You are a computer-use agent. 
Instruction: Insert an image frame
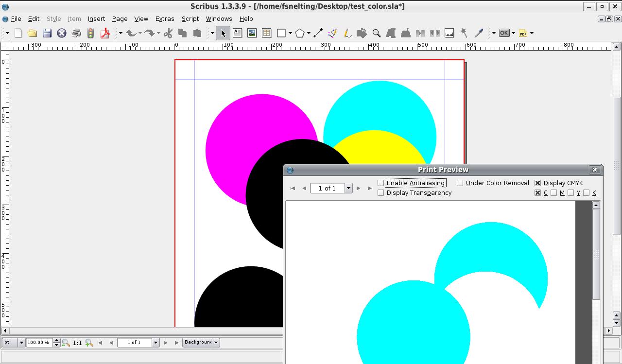(252, 33)
